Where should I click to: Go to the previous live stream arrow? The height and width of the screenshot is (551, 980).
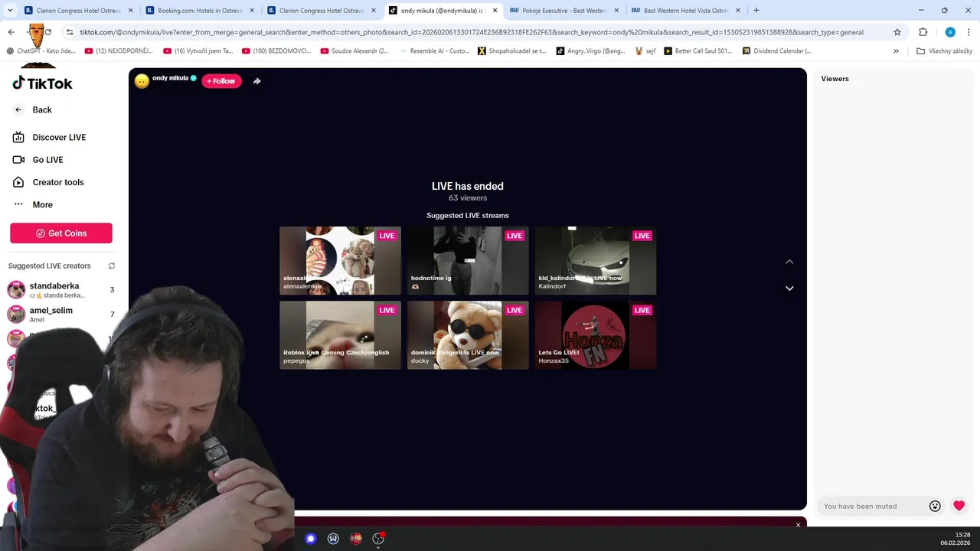point(789,262)
